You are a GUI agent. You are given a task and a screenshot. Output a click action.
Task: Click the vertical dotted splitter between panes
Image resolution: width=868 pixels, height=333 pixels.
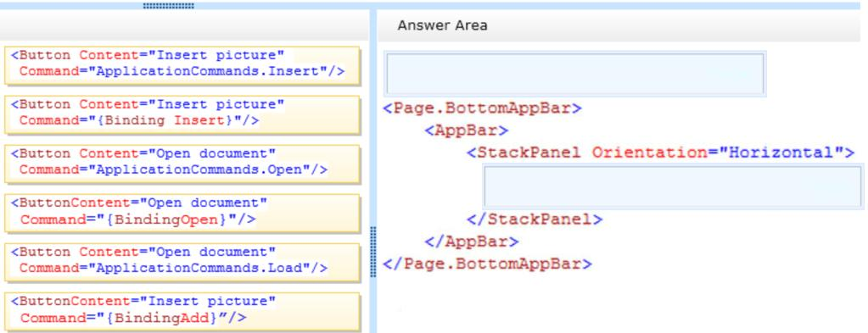click(x=372, y=251)
